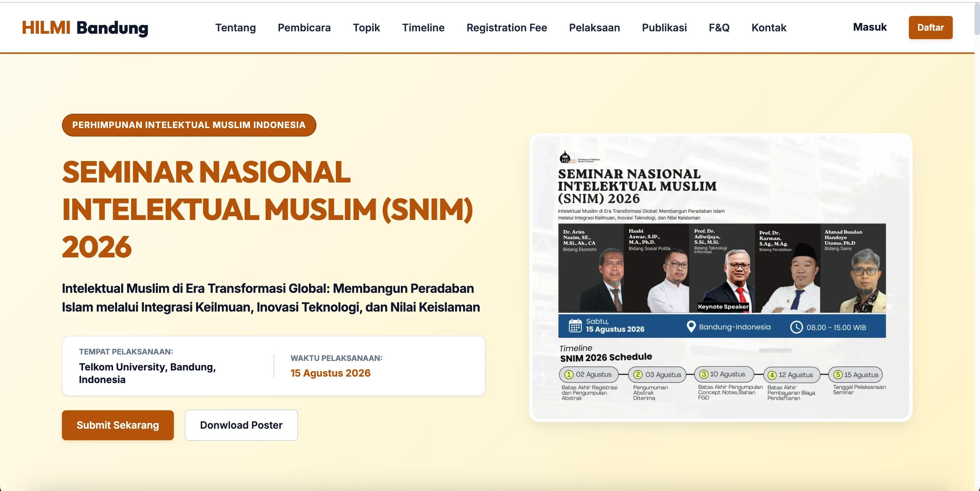Viewport: 980px width, 491px height.
Task: Click the Submit Sekarang button
Action: tap(118, 425)
